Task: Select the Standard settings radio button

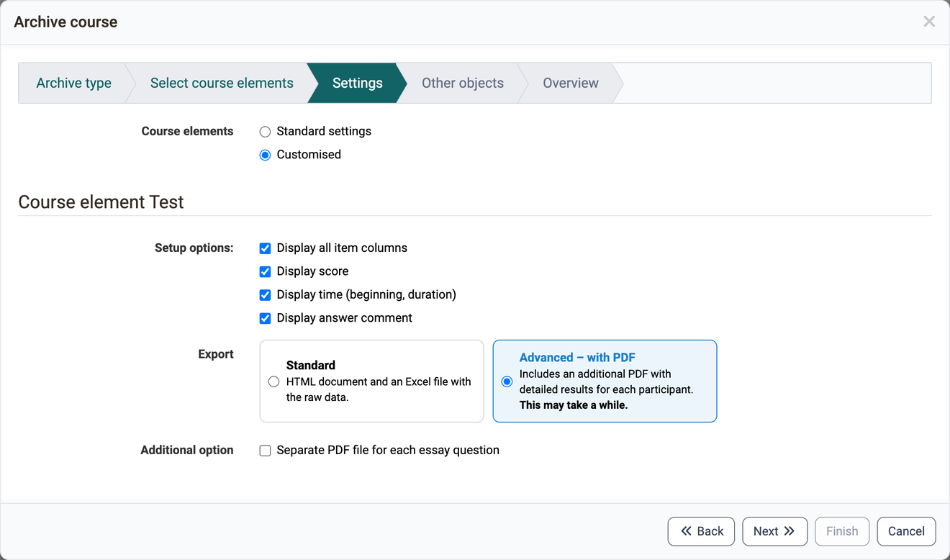Action: [265, 132]
